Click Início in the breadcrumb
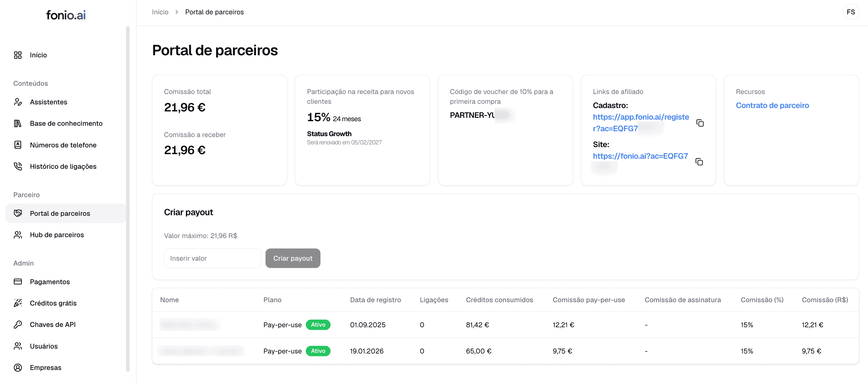 (x=160, y=12)
